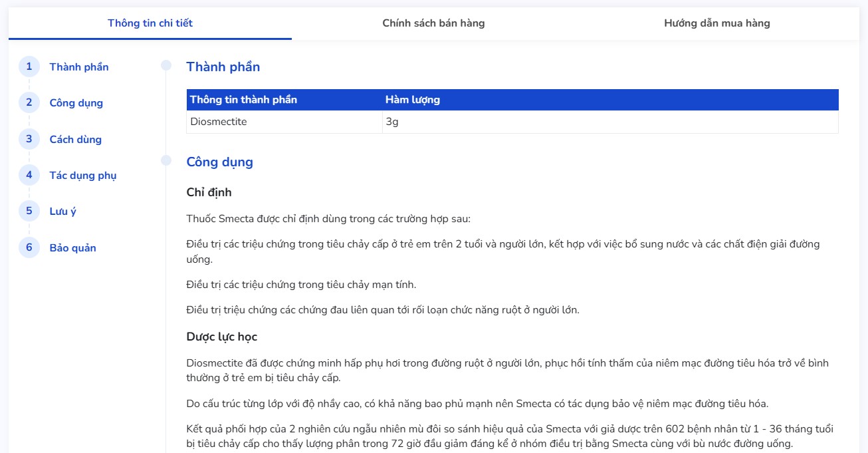Click paragraph starting Do cấu trúc từng lớp
The height and width of the screenshot is (453, 868).
click(x=478, y=404)
